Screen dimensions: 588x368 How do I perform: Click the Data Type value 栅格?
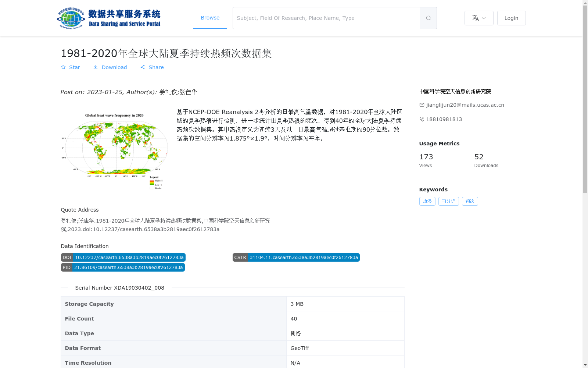295,333
